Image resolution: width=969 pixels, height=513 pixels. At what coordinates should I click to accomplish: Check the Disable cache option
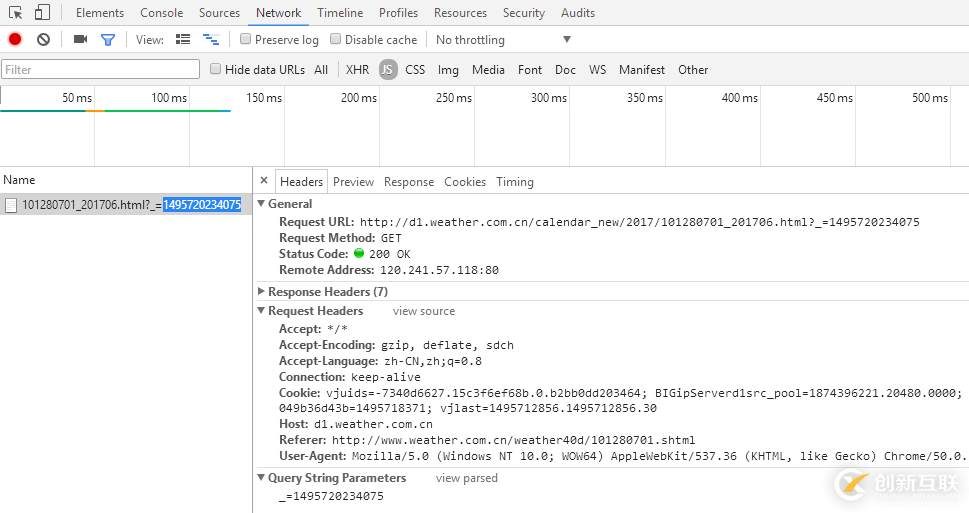tap(336, 40)
